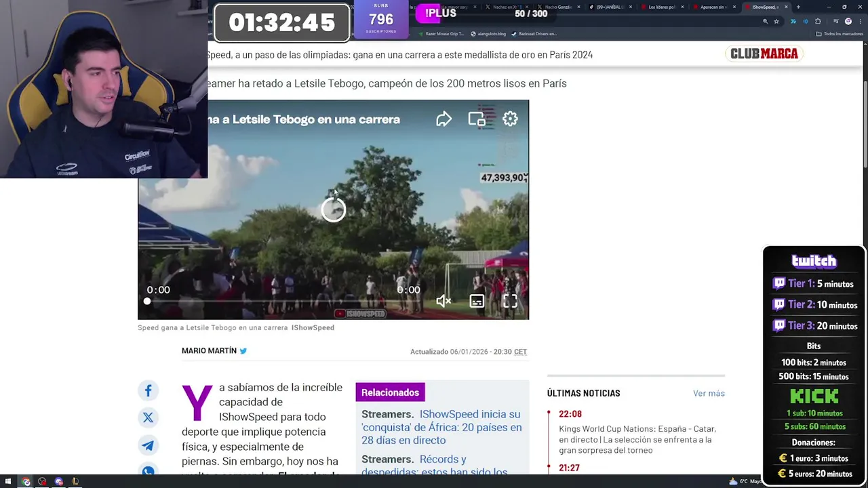Open 'IShowSpeed inicia su conquista de África' link
Image resolution: width=868 pixels, height=488 pixels.
coord(441,427)
